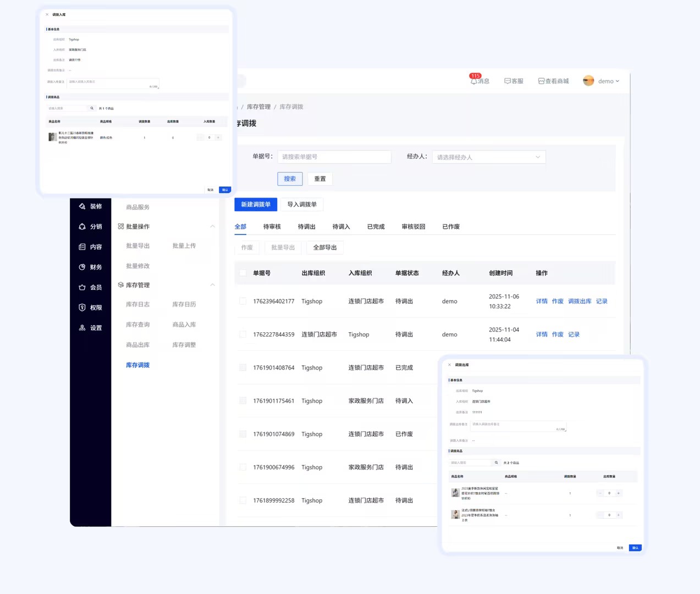Image resolution: width=700 pixels, height=594 pixels.
Task: Click the transfer outbound (调拨出库) link
Action: click(x=580, y=301)
